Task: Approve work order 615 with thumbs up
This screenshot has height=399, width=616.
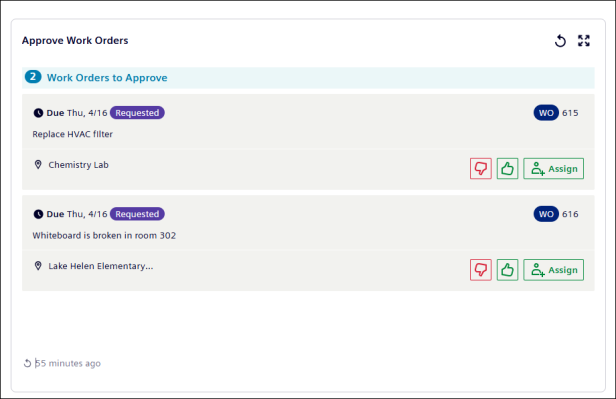Action: pos(507,168)
